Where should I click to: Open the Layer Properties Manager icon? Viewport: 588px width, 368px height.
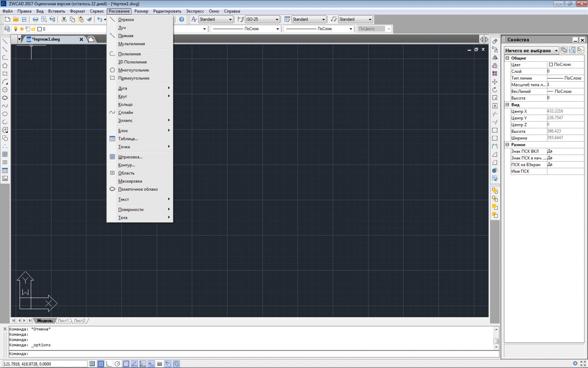7,29
